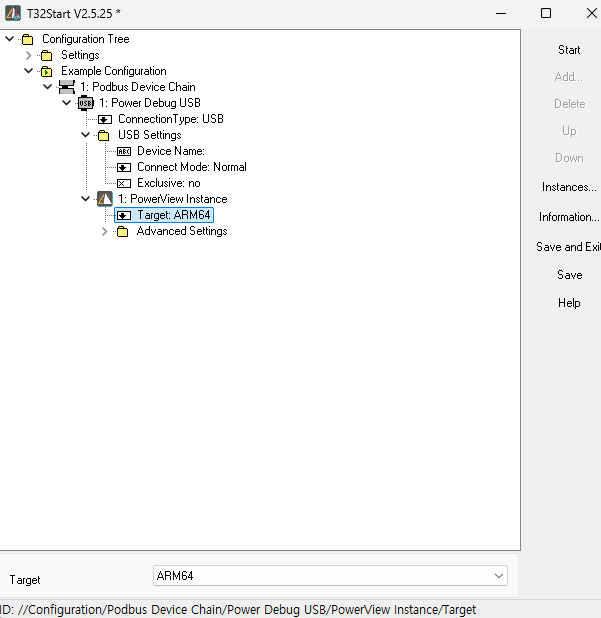The height and width of the screenshot is (618, 601).
Task: Collapse the PowerView Instance node
Action: click(x=86, y=198)
